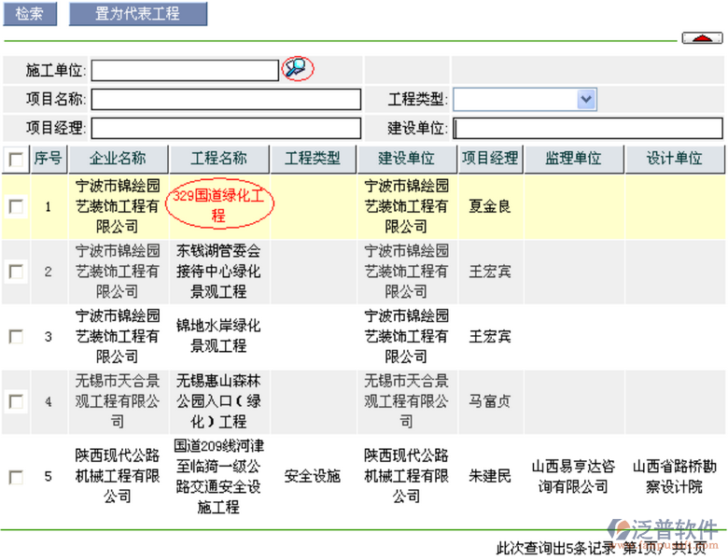Focus the 建设单位 input field

[x=588, y=128]
